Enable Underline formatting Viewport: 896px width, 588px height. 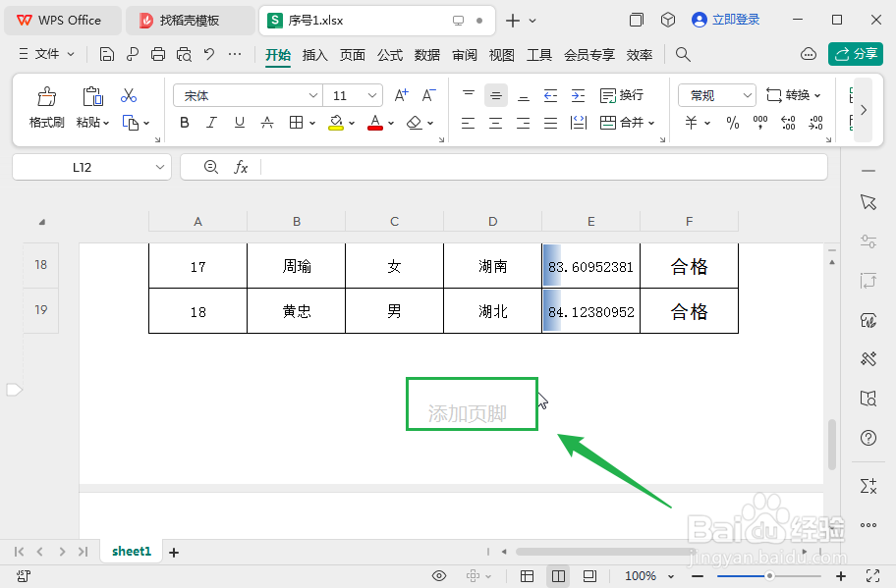click(x=239, y=122)
